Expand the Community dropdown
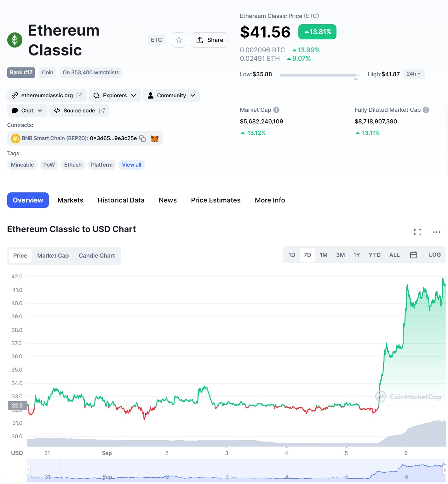Image resolution: width=448 pixels, height=484 pixels. [171, 95]
